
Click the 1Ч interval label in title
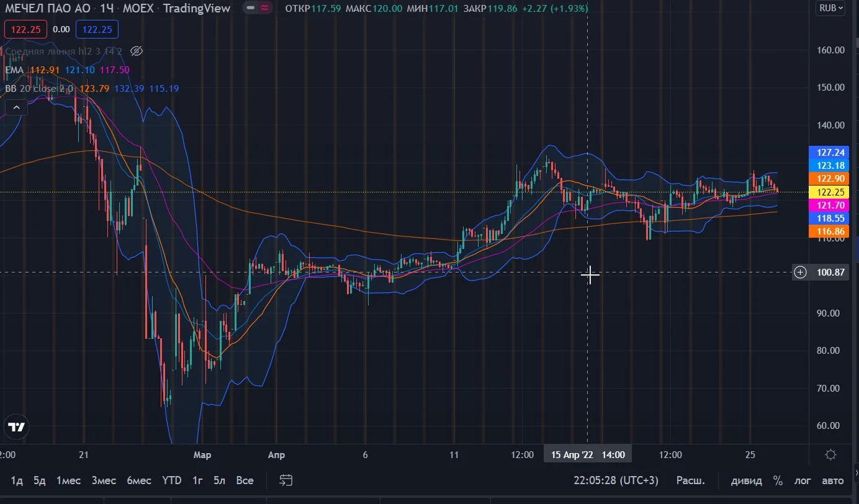[x=107, y=9]
